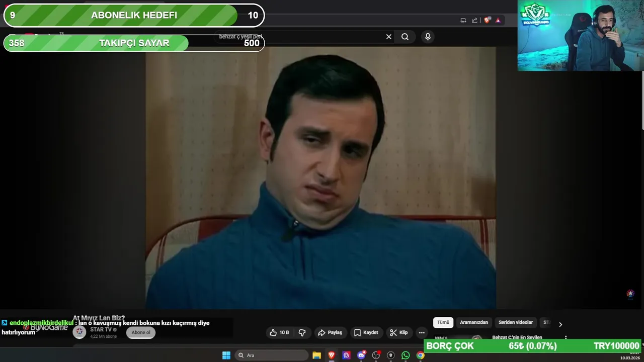Open the STAR TV channel avatar

[x=79, y=332]
